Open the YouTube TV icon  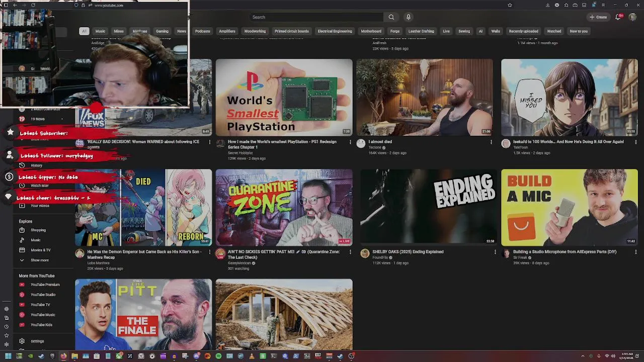[22, 305]
